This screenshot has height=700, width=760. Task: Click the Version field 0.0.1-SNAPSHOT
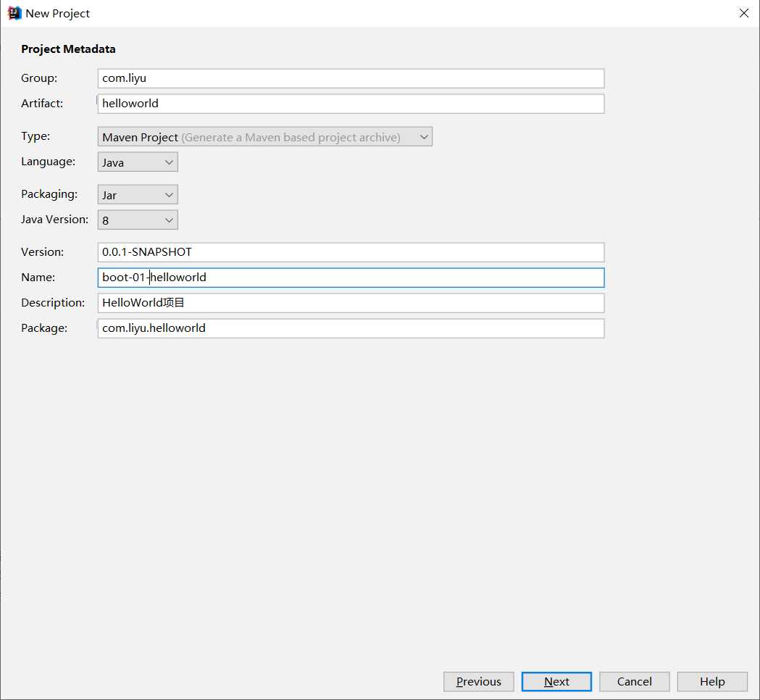(351, 253)
